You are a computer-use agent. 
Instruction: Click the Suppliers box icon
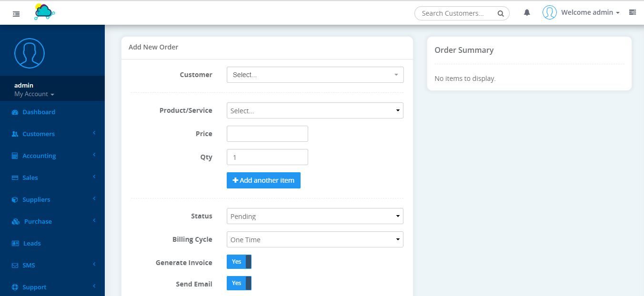[15, 200]
